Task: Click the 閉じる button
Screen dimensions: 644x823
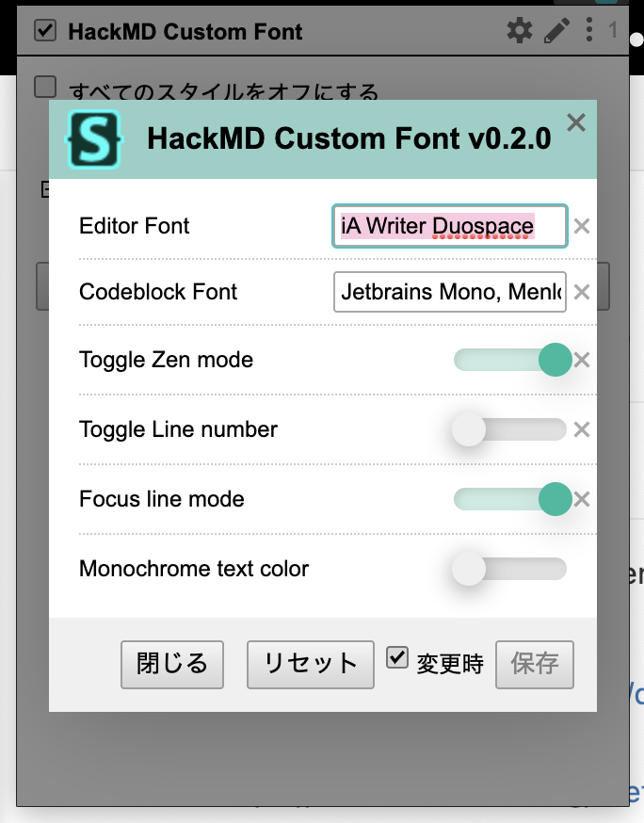Action: click(171, 664)
